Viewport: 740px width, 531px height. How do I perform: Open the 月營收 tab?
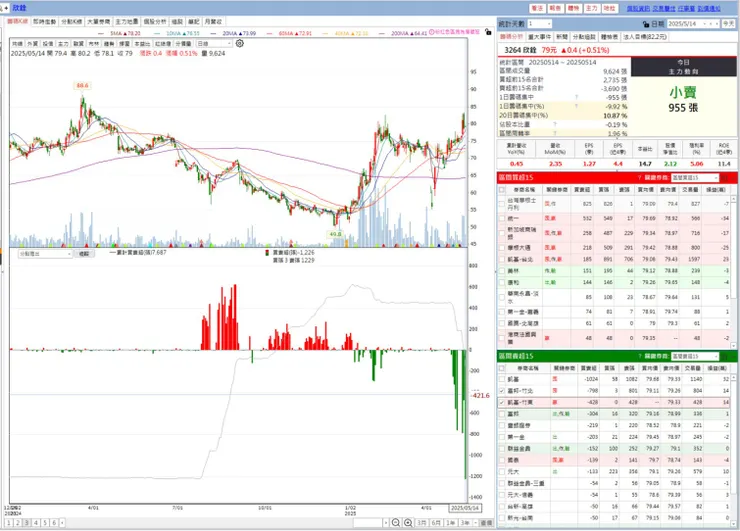(213, 22)
